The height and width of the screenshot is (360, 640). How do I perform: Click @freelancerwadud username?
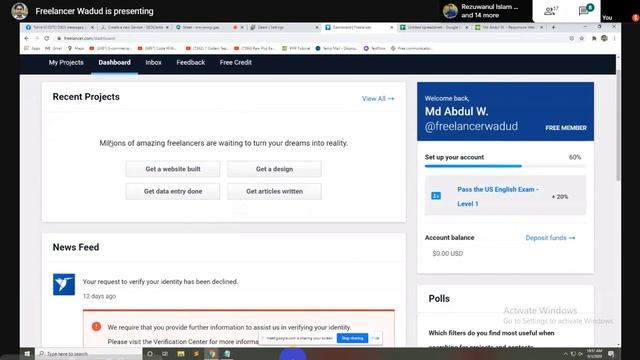tap(471, 127)
